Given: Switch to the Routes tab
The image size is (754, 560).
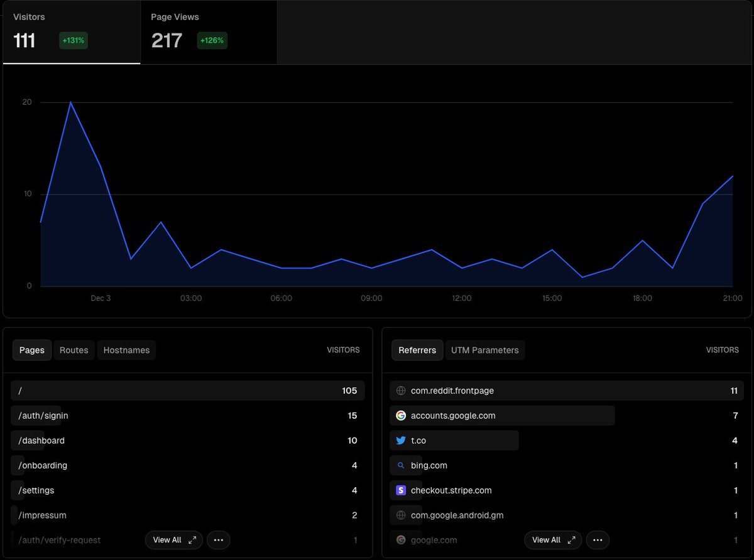Looking at the screenshot, I should 74,350.
